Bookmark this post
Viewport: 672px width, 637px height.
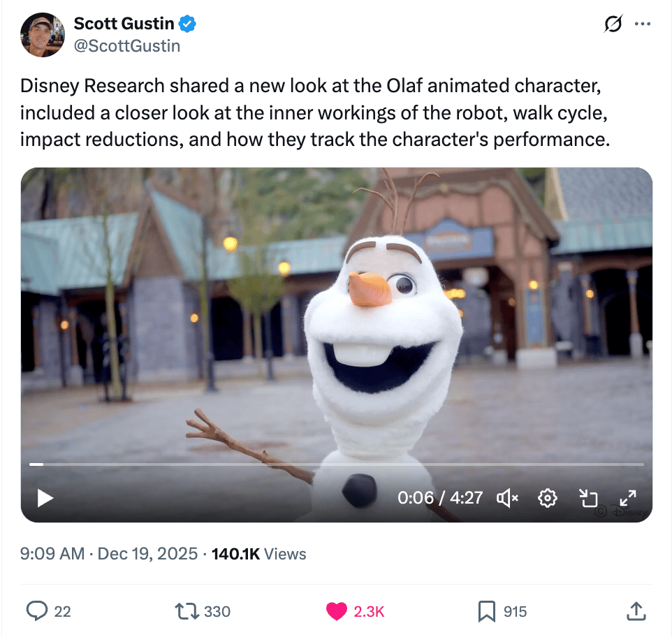(486, 611)
